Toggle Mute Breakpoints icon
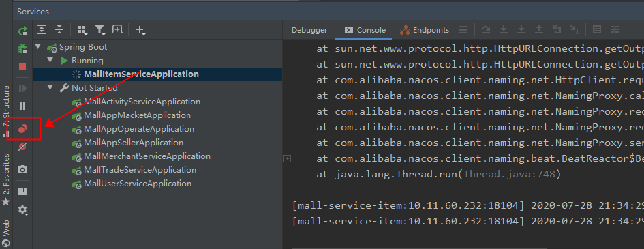The image size is (644, 249). point(22,147)
